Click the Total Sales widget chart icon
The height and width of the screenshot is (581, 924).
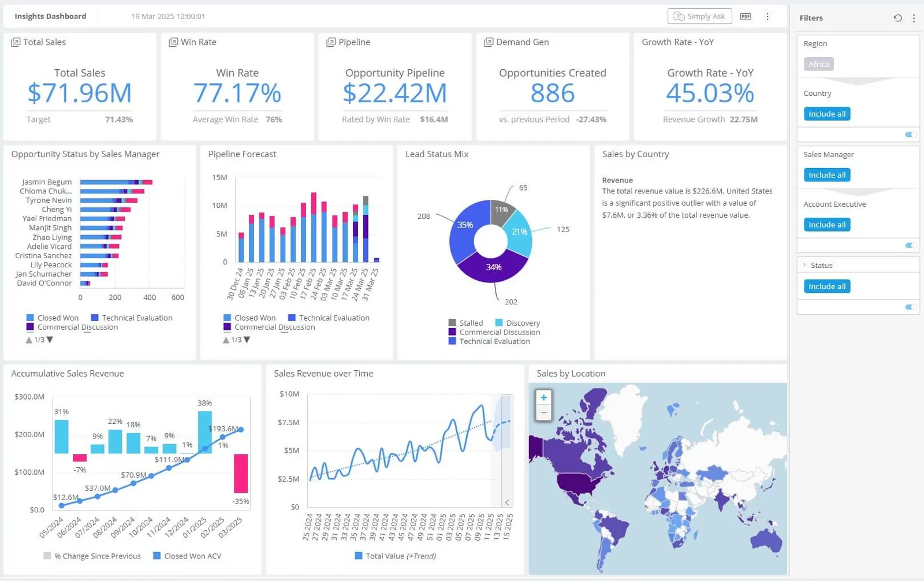(16, 42)
